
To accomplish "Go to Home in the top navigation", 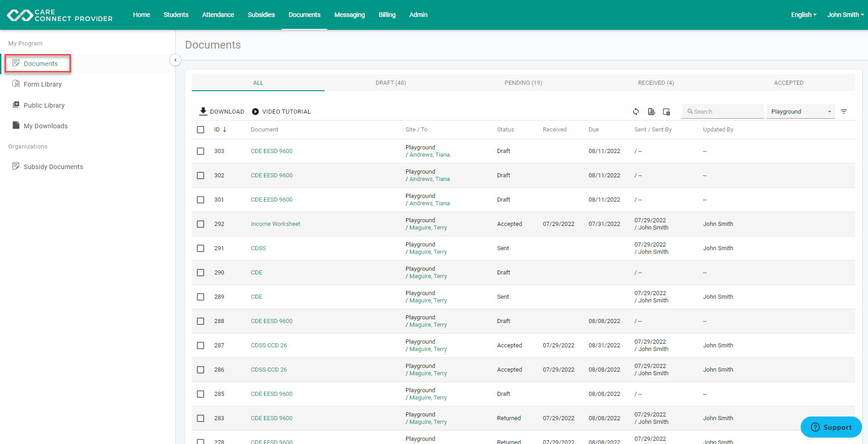I will [x=141, y=15].
